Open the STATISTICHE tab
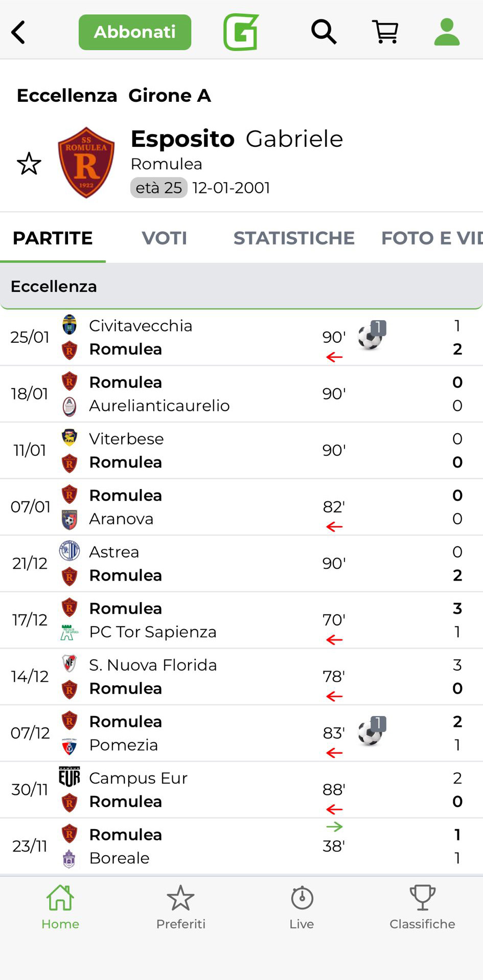Image resolution: width=483 pixels, height=980 pixels. [x=294, y=238]
